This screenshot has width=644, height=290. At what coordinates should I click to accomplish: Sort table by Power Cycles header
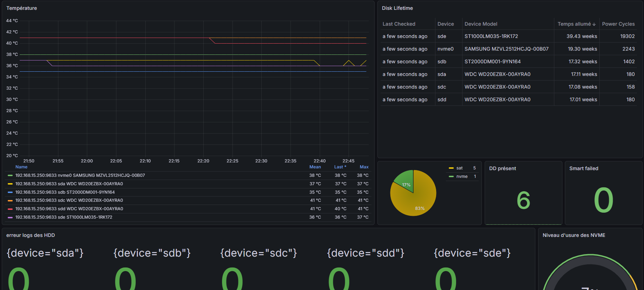pos(618,24)
